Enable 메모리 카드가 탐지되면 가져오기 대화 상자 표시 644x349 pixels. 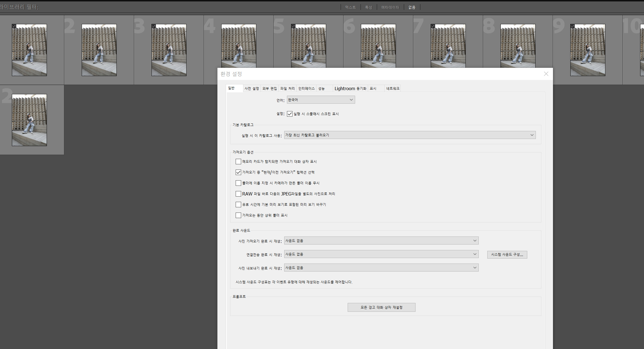tap(238, 162)
